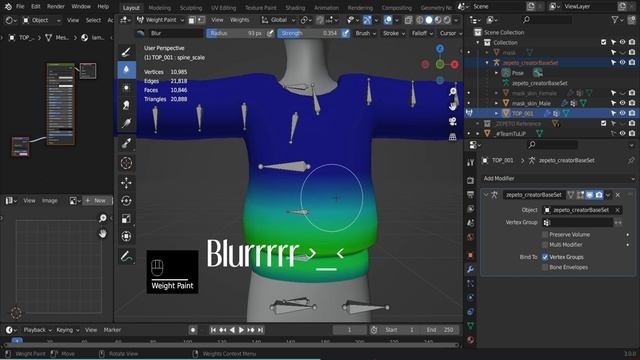Toggle render camera icon for _#TeamTuLiP
Screen dimensions: 640x360
click(632, 133)
